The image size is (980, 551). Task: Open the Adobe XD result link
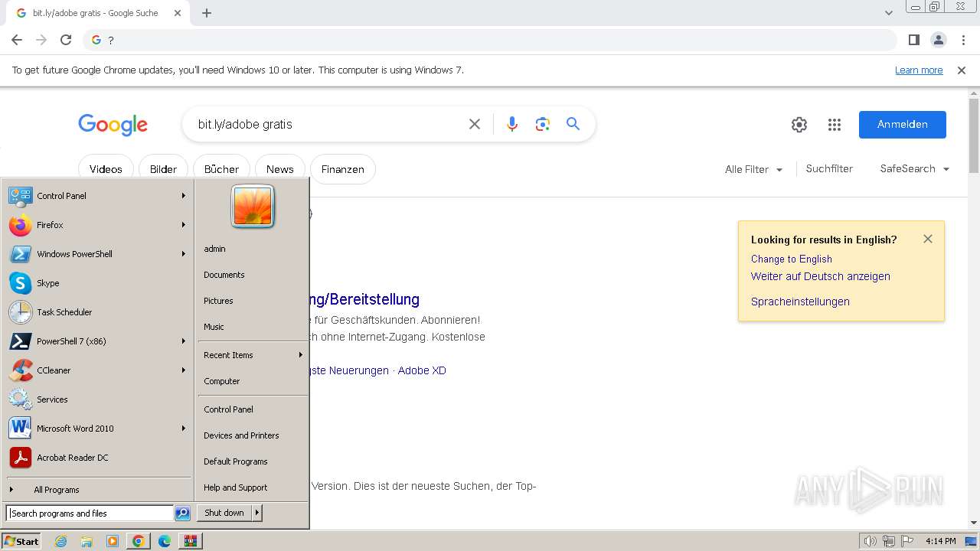tap(422, 370)
